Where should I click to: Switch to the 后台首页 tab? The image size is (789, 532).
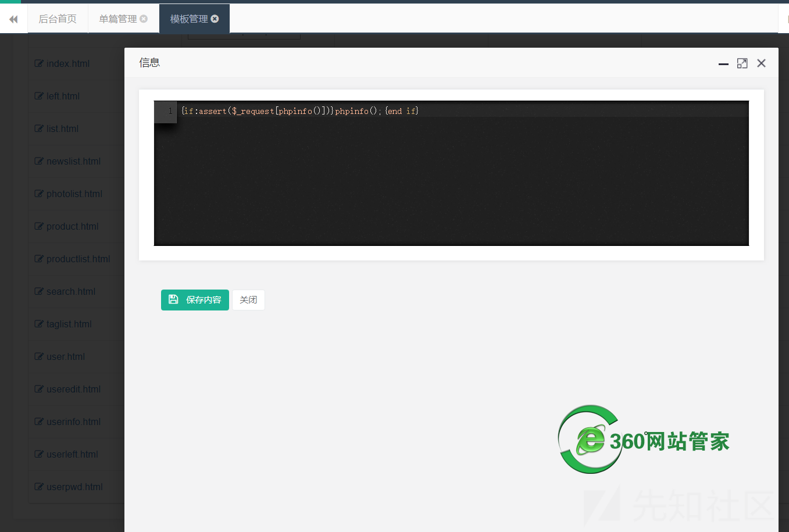(x=58, y=19)
